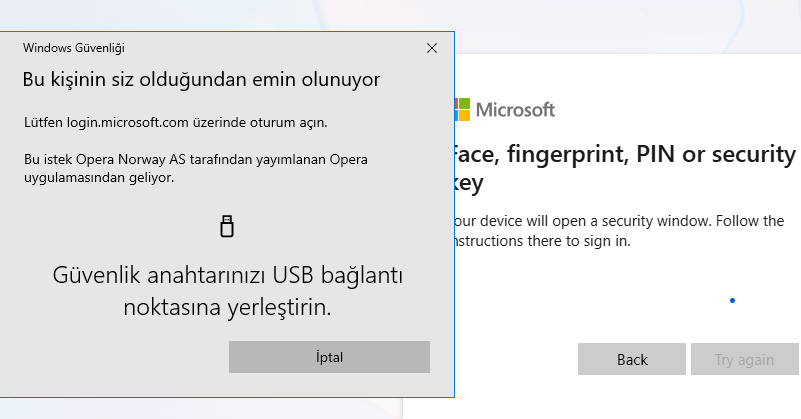801x419 pixels.
Task: Click the Face, fingerprint, PIN heading line
Action: coord(625,154)
